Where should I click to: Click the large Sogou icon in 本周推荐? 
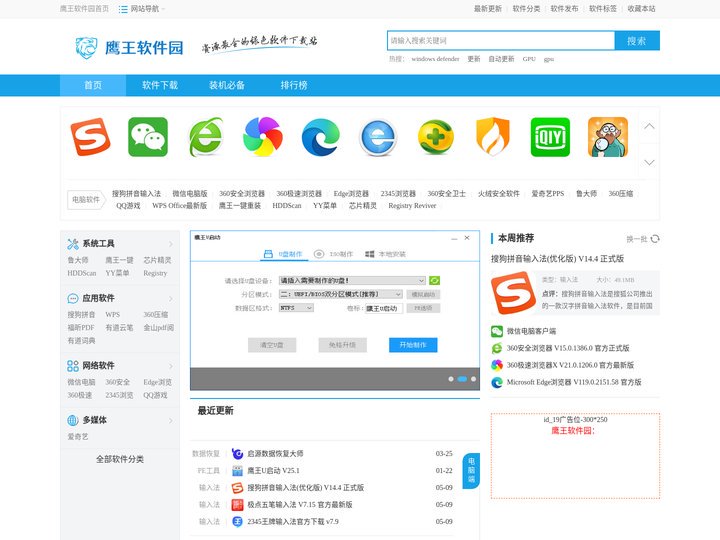513,292
